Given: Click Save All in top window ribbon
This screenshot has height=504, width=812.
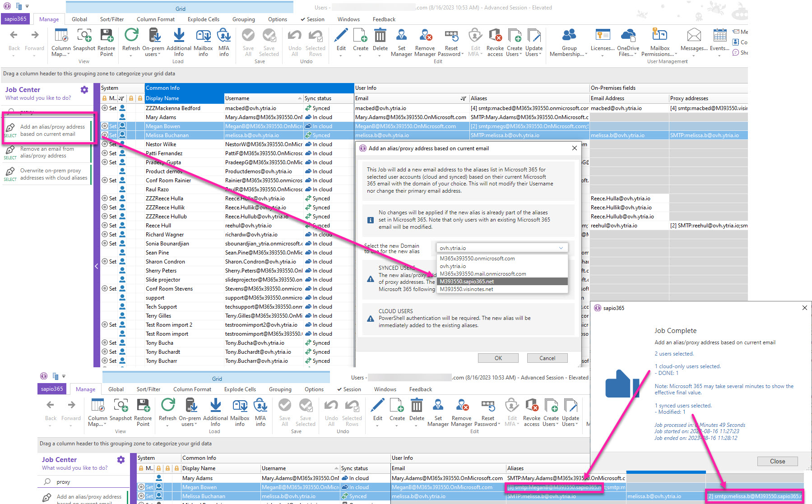Looking at the screenshot, I should (x=248, y=42).
